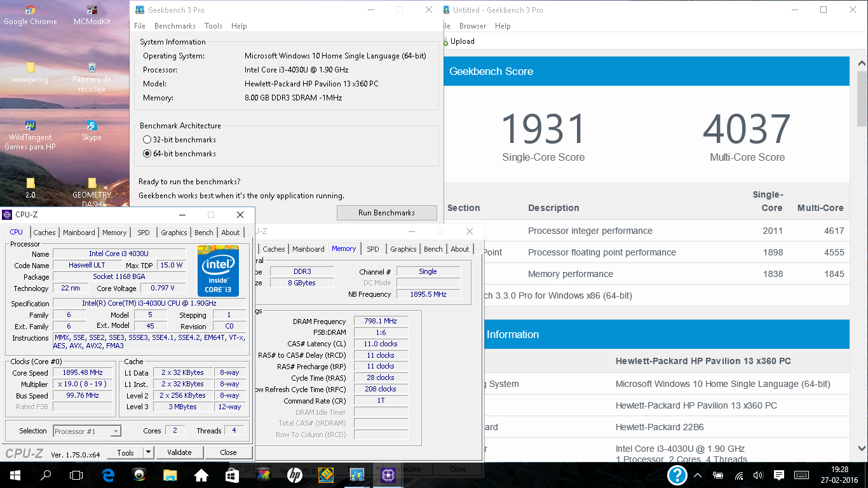Open the battery status tray icon
The image size is (868, 488).
718,475
